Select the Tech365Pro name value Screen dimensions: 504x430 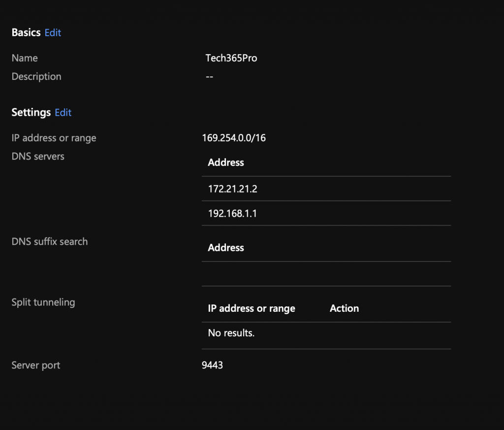pyautogui.click(x=231, y=58)
